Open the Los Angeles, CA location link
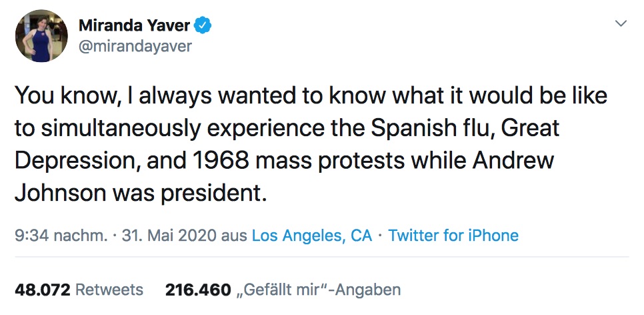This screenshot has width=644, height=315. click(x=311, y=236)
